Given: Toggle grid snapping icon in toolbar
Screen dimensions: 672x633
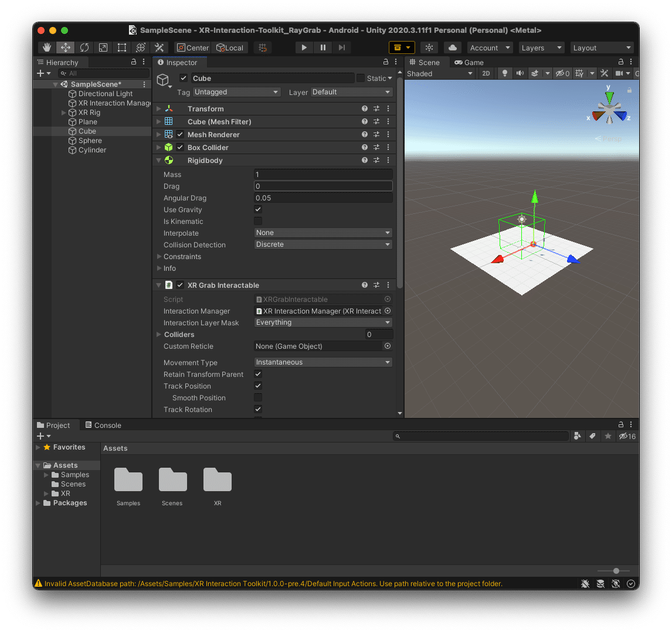Looking at the screenshot, I should (x=263, y=47).
